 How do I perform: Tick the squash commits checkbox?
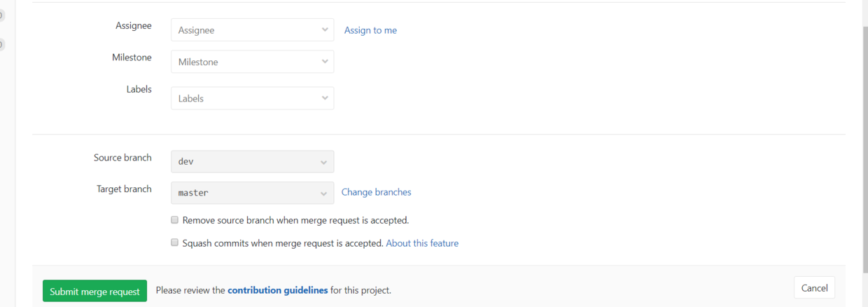pyautogui.click(x=175, y=243)
